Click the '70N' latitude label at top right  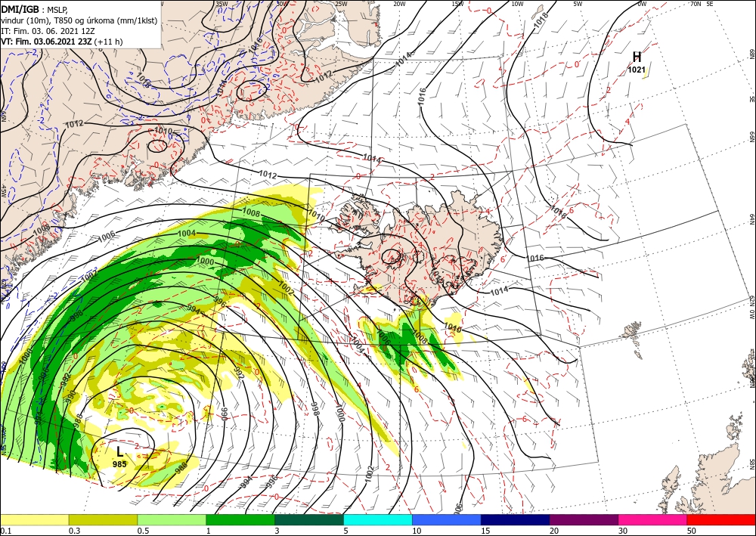click(x=696, y=3)
